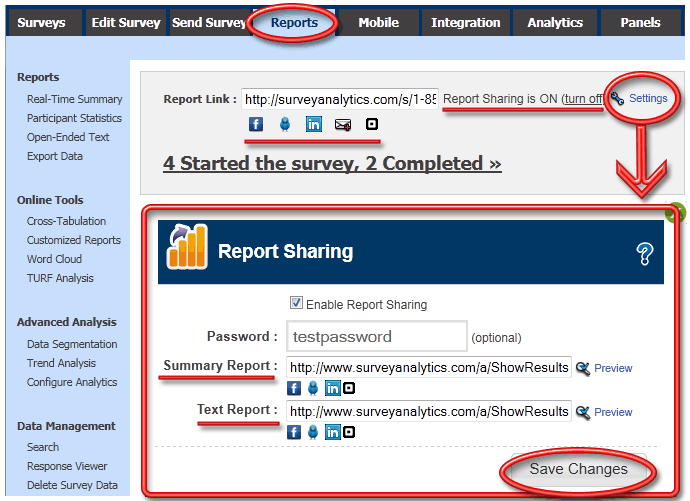Viewport: 690px width, 501px height.
Task: Go to Send Survey tab
Action: pyautogui.click(x=209, y=22)
